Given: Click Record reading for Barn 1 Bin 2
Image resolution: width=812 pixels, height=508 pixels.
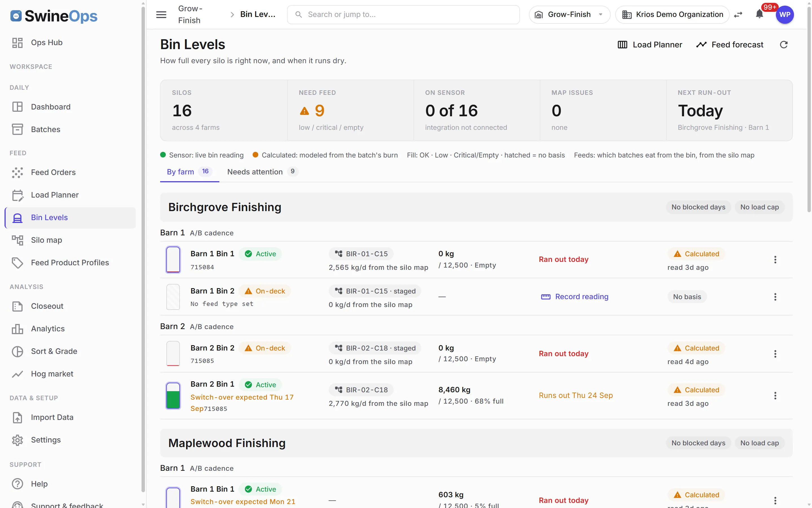Looking at the screenshot, I should coord(574,297).
